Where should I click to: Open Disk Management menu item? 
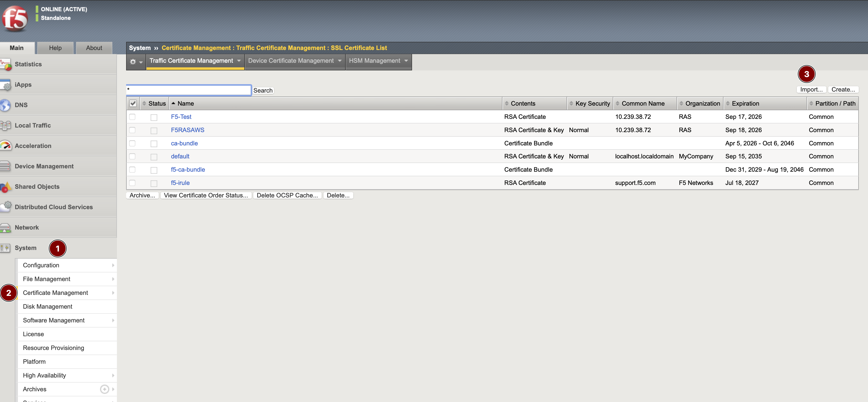(67, 307)
